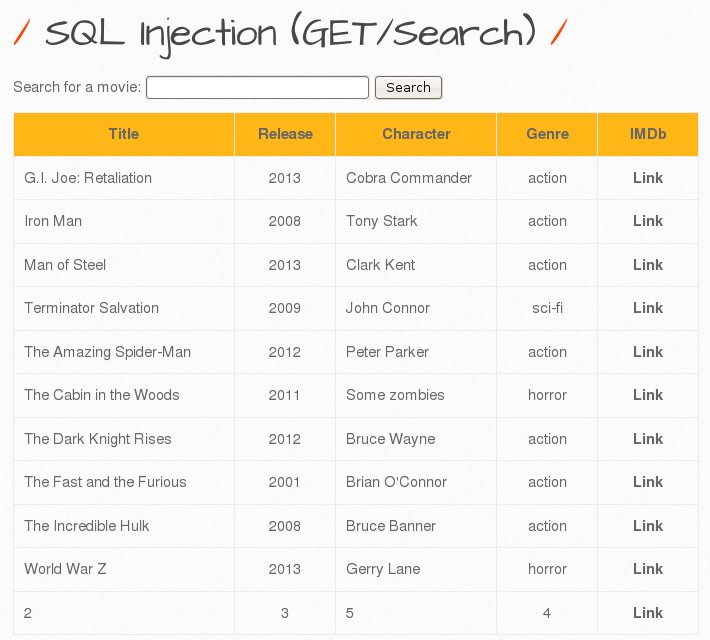Viewport: 710px width, 640px height.
Task: Click the character 'Brian O'Connor'
Action: (396, 482)
